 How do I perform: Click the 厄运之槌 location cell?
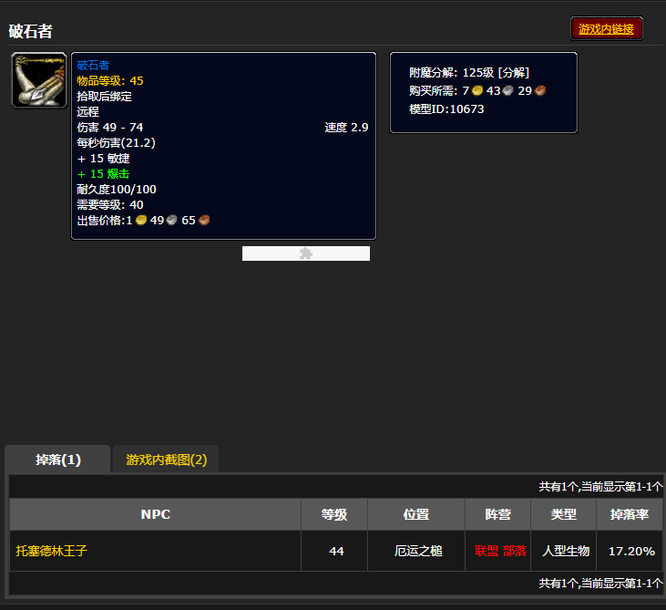(x=418, y=551)
